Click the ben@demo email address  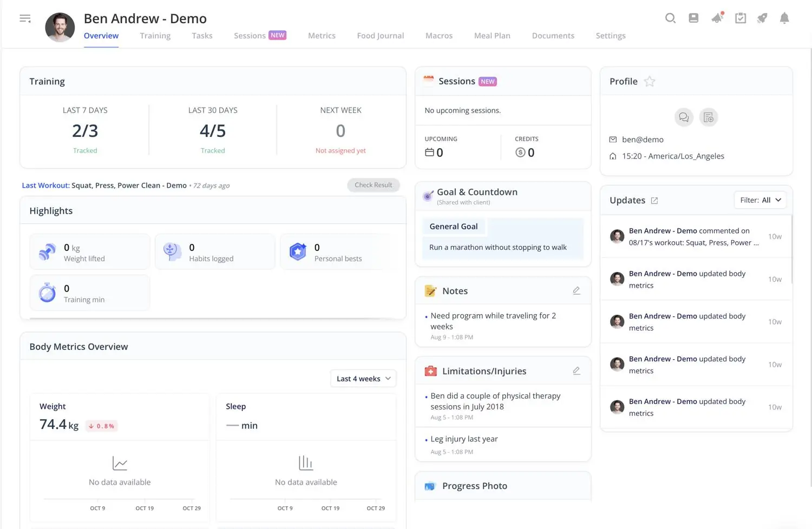(x=643, y=140)
